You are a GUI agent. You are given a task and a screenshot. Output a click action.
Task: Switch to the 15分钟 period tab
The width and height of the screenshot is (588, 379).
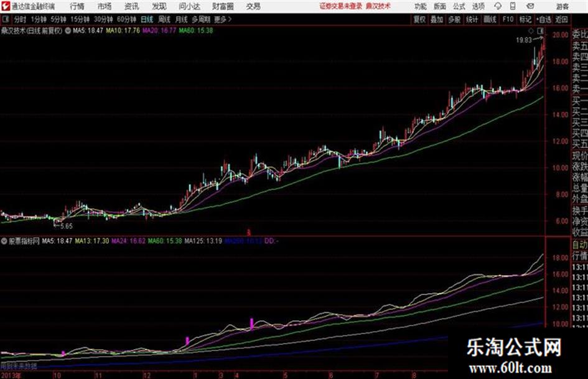[80, 19]
